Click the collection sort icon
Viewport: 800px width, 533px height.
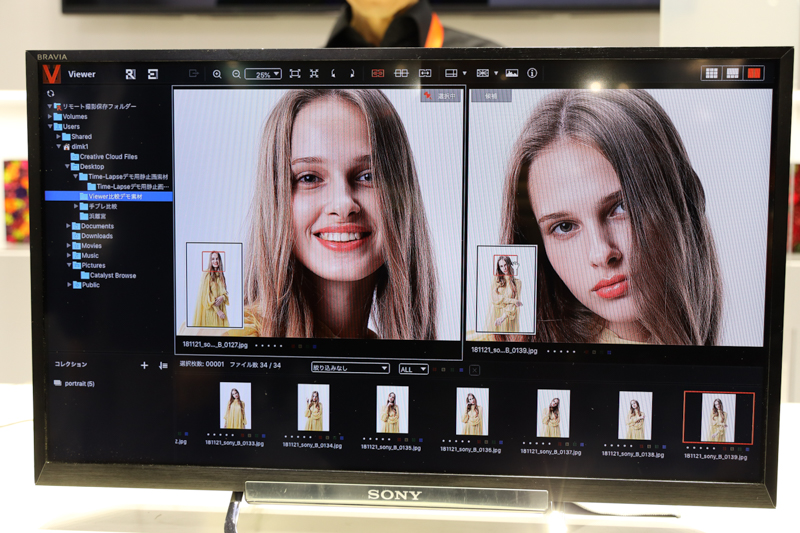tap(163, 365)
